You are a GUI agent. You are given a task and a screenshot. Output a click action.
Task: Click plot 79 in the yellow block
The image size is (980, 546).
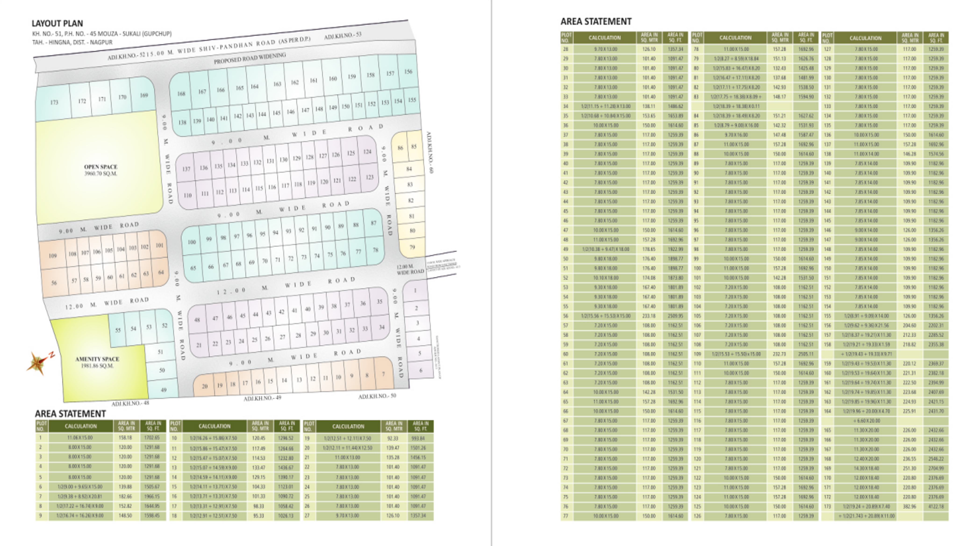coord(412,247)
